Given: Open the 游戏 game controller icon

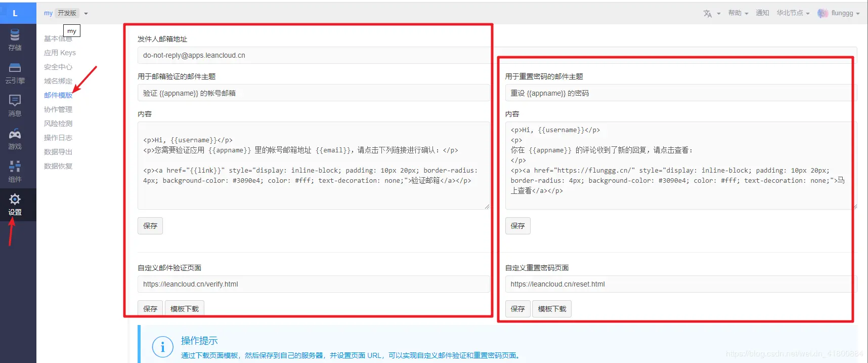Looking at the screenshot, I should (15, 134).
